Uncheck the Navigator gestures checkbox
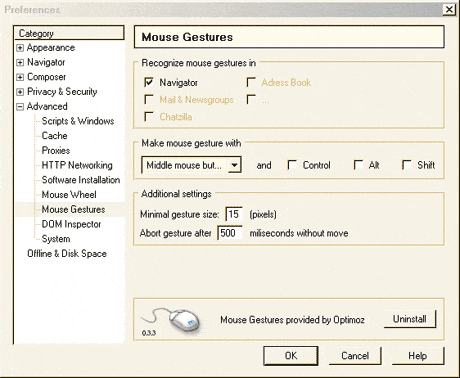460x378 pixels. click(x=149, y=82)
